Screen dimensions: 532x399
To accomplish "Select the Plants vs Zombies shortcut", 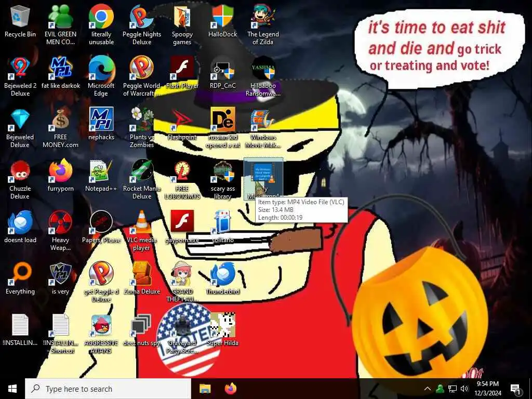I will point(142,119).
